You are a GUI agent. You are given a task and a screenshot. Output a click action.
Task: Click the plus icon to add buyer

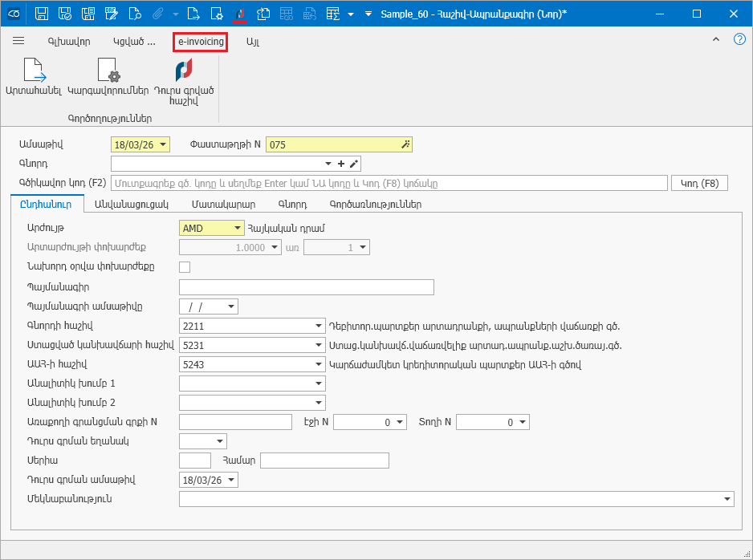[341, 164]
